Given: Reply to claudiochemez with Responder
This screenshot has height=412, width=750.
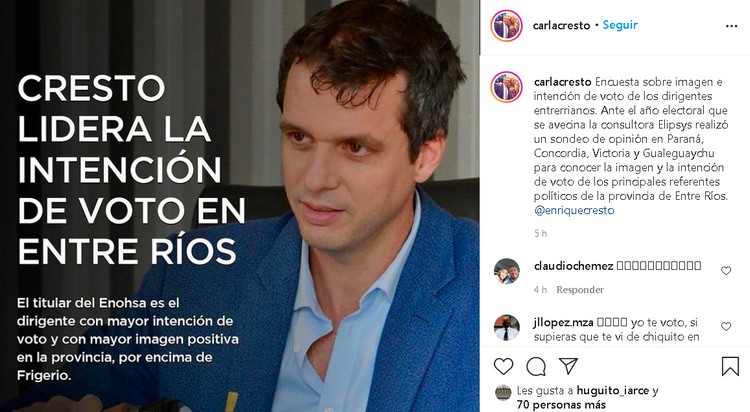Looking at the screenshot, I should click(x=580, y=290).
